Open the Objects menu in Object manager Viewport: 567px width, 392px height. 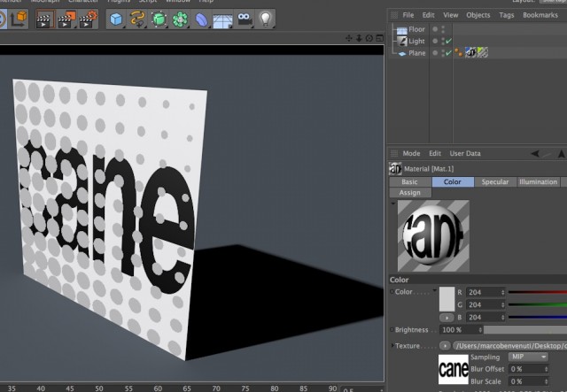pyautogui.click(x=478, y=15)
